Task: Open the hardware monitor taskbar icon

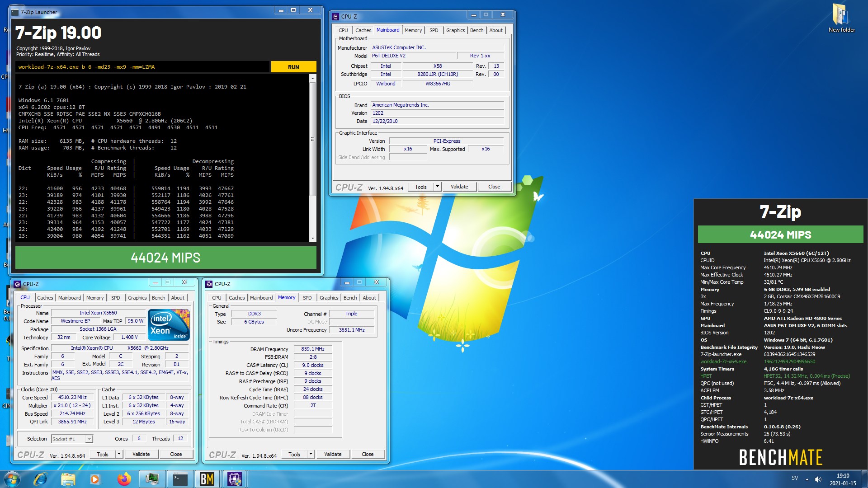Action: click(x=152, y=479)
